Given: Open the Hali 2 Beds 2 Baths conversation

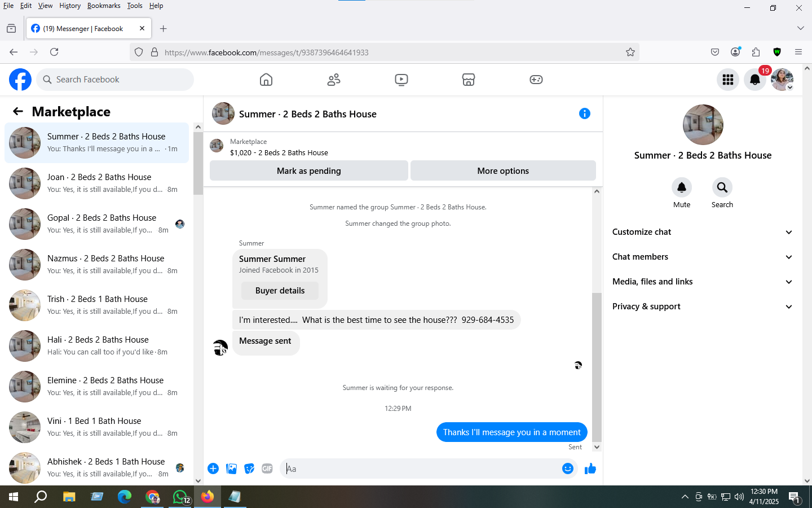Looking at the screenshot, I should [97, 346].
